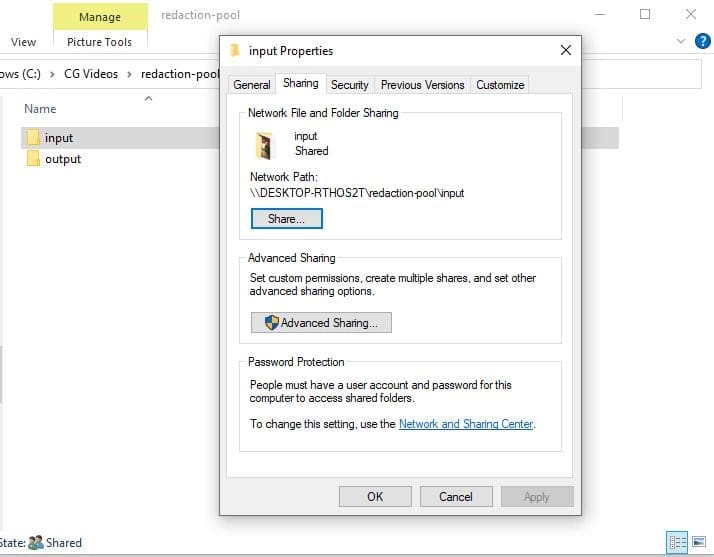The height and width of the screenshot is (557, 714).
Task: Click the Apply button
Action: (536, 496)
